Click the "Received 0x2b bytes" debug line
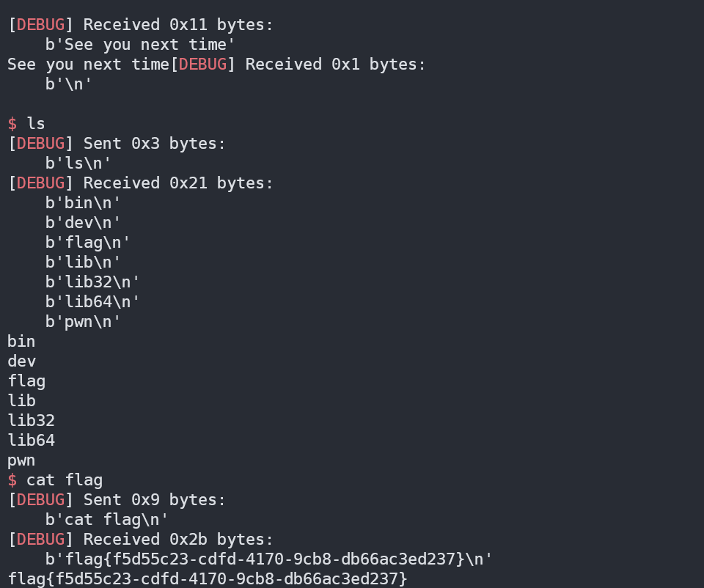This screenshot has height=588, width=704. 177,540
